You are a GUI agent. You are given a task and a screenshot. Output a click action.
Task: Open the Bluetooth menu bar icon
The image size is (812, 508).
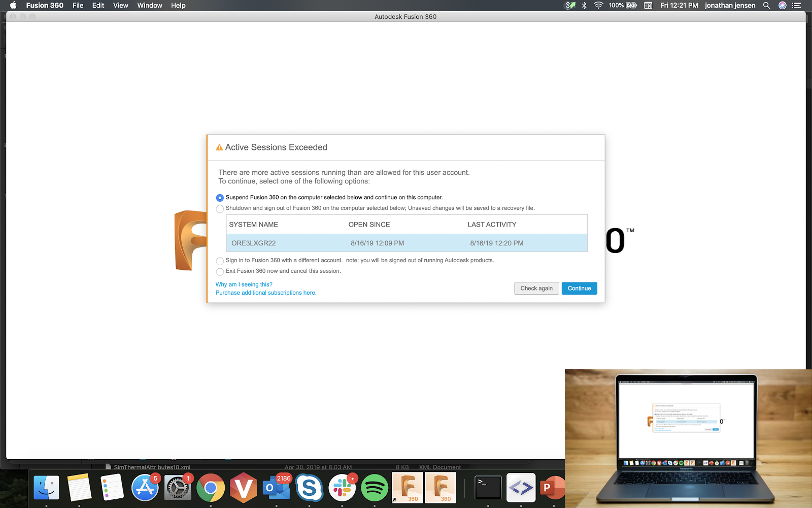584,5
